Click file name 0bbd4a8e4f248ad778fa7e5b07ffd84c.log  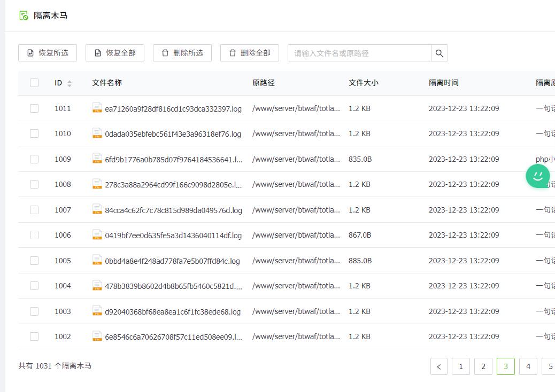point(172,261)
